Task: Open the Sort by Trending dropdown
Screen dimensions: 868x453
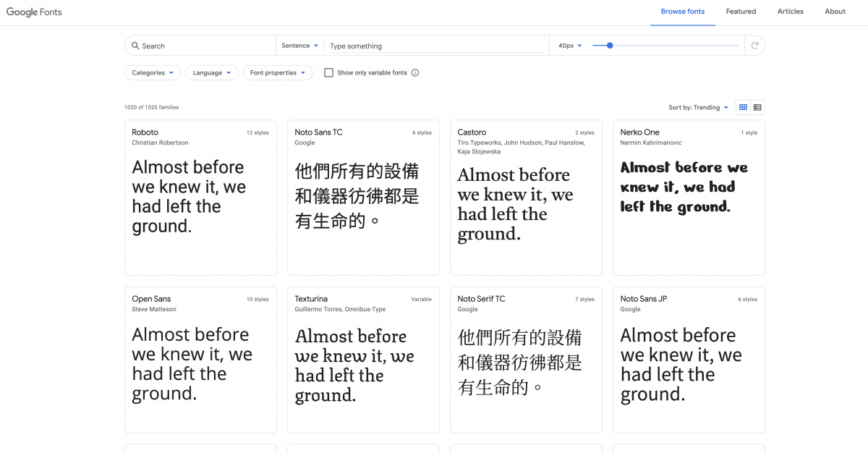Action: point(699,107)
